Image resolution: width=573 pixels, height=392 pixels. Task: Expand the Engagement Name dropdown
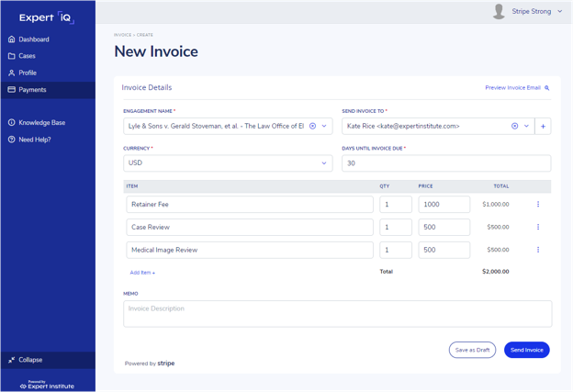tap(324, 126)
